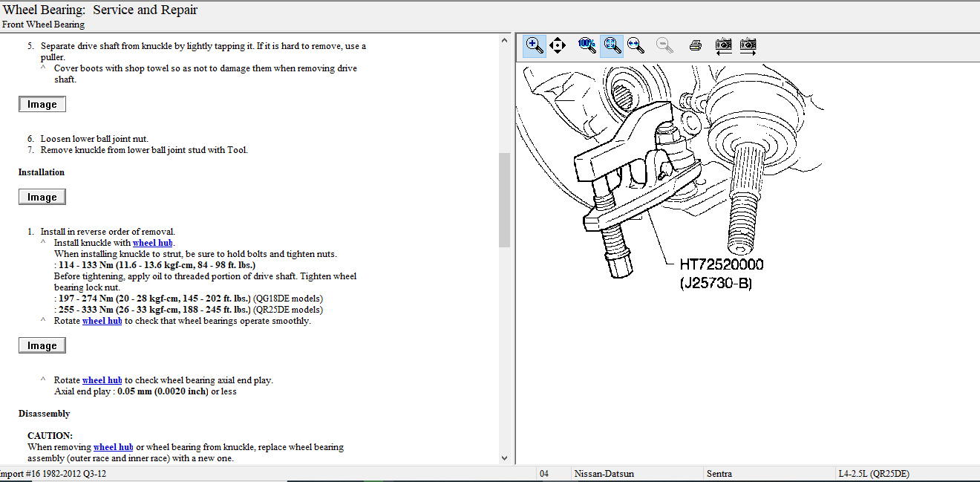Image resolution: width=980 pixels, height=482 pixels.
Task: Open Image button under Installation heading
Action: coord(42,198)
